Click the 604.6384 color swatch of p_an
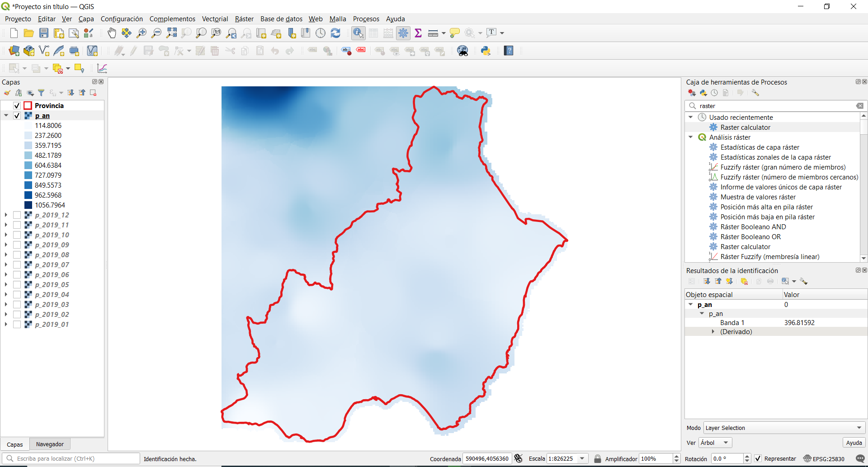 (x=28, y=165)
